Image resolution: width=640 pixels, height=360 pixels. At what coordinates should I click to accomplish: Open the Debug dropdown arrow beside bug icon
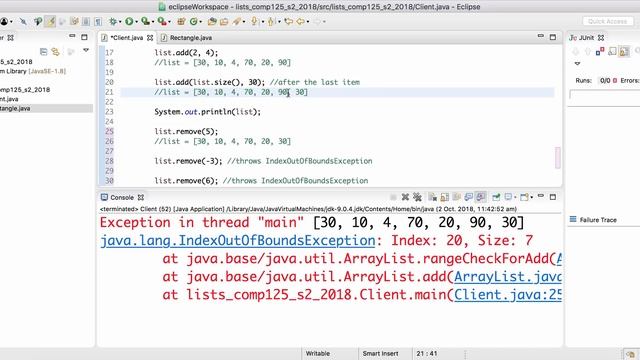click(120, 22)
